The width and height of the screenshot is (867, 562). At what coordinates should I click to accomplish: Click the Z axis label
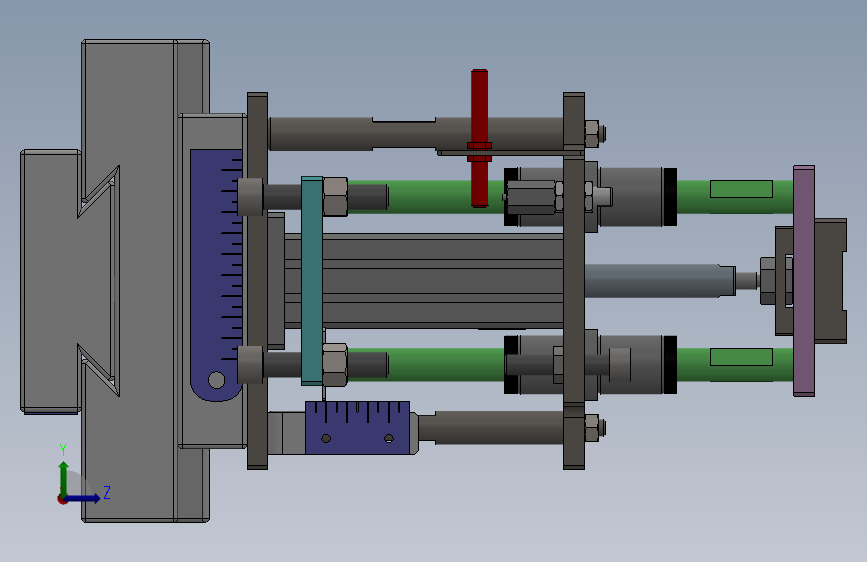[107, 492]
